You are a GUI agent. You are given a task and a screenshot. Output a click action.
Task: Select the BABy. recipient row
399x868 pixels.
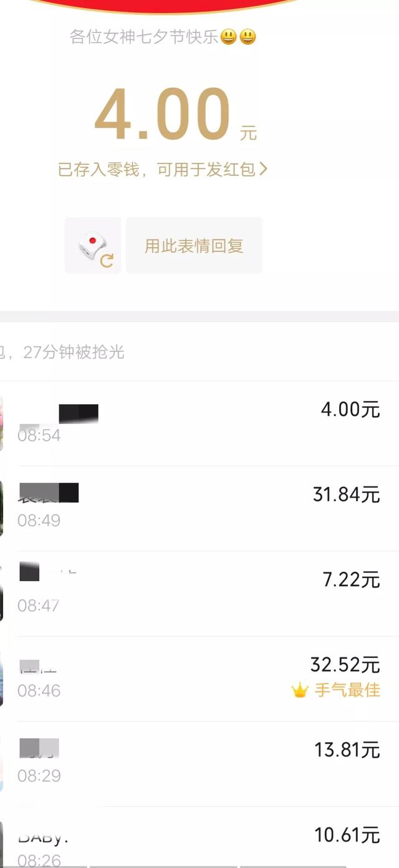199,837
